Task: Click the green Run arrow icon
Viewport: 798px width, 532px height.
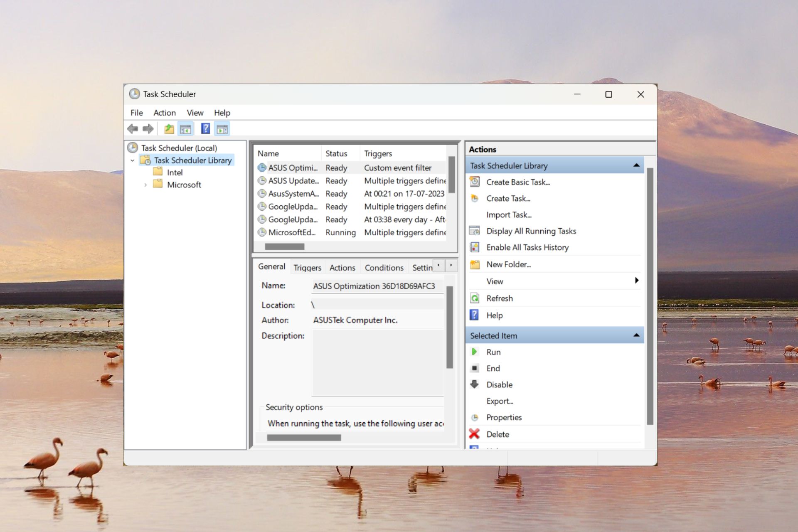Action: tap(474, 352)
